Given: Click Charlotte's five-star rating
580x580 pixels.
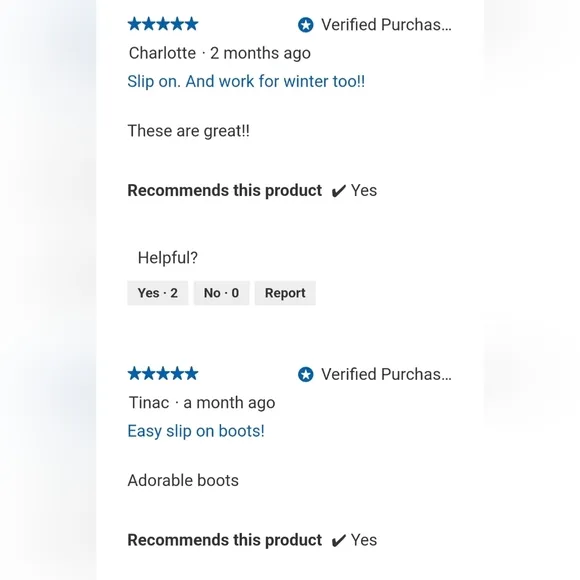Looking at the screenshot, I should coord(163,24).
